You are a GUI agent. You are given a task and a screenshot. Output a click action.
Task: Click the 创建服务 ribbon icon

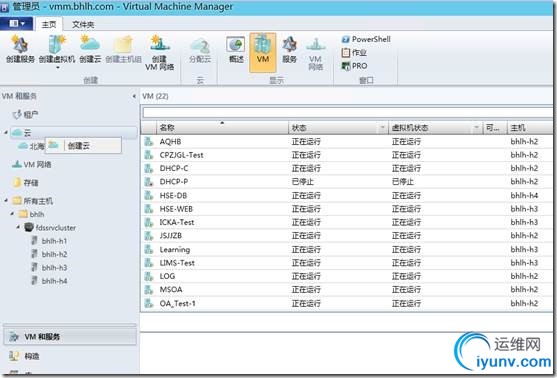click(20, 50)
